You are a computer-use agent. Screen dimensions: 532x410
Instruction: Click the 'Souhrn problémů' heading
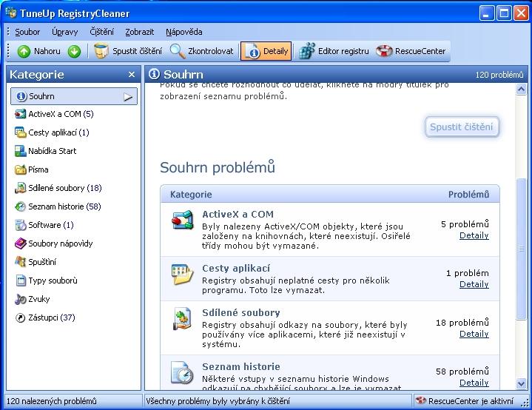[x=218, y=168]
